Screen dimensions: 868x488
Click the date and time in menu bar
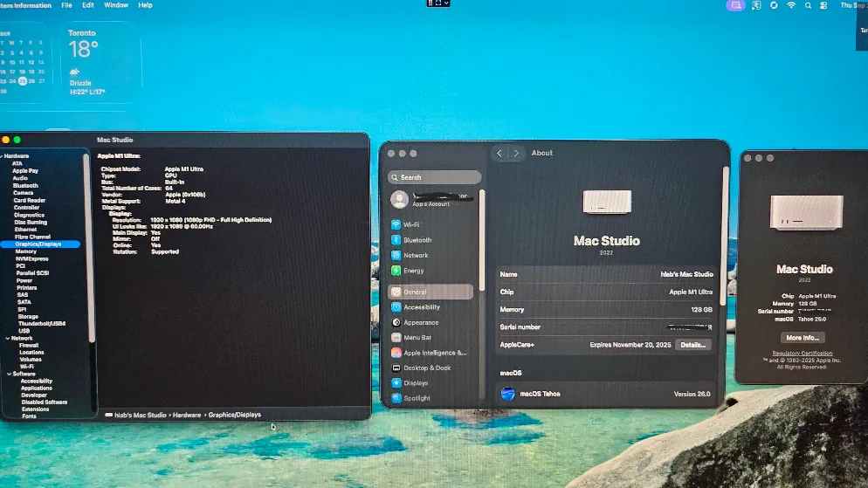point(853,5)
